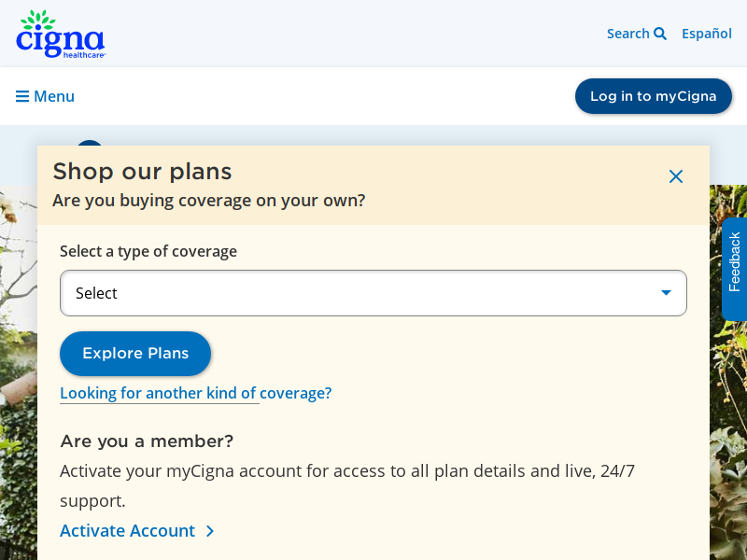Click the garden photo left of dialog
The height and width of the screenshot is (560, 747).
coord(19,372)
